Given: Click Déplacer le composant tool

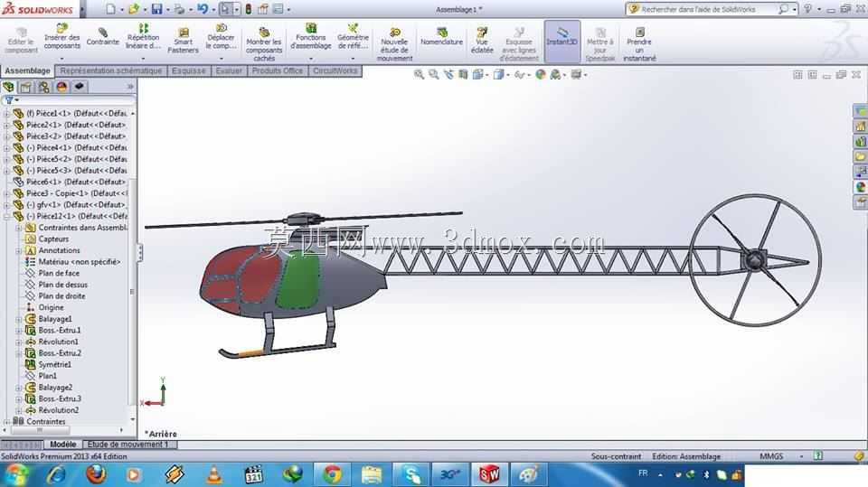Looking at the screenshot, I should point(221,37).
